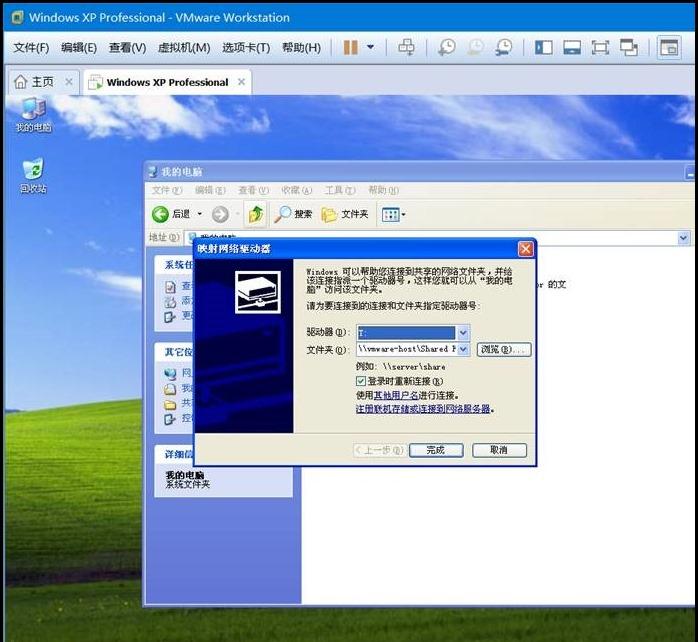698x642 pixels.
Task: Click the console view icon at toolbar end
Action: click(669, 47)
